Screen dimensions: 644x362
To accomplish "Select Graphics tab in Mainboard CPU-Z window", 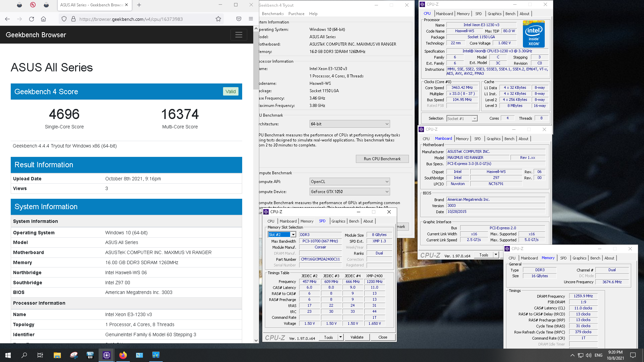I will [493, 139].
